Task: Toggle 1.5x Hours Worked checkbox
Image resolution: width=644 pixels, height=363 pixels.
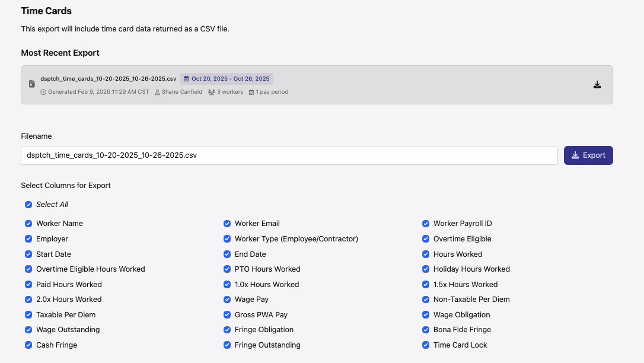Action: coord(426,284)
